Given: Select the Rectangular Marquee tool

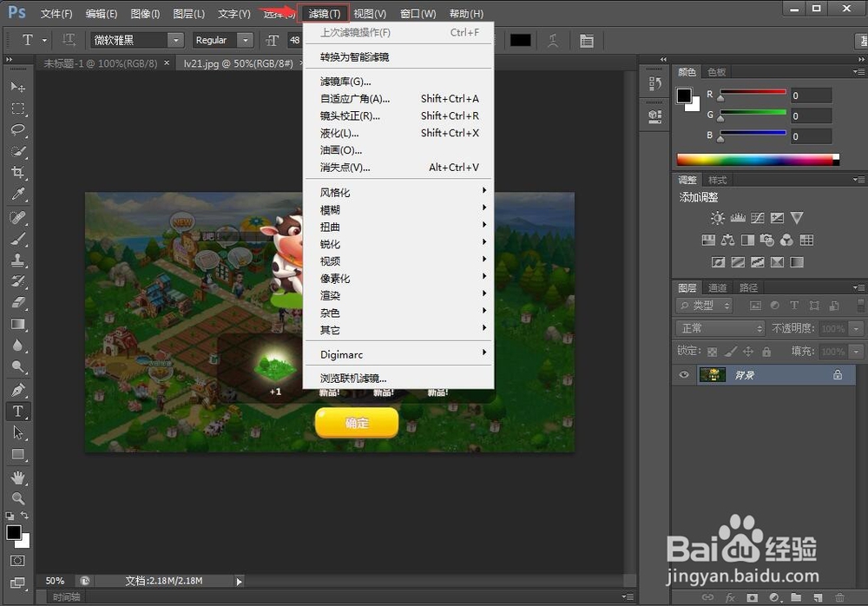Looking at the screenshot, I should (x=17, y=109).
